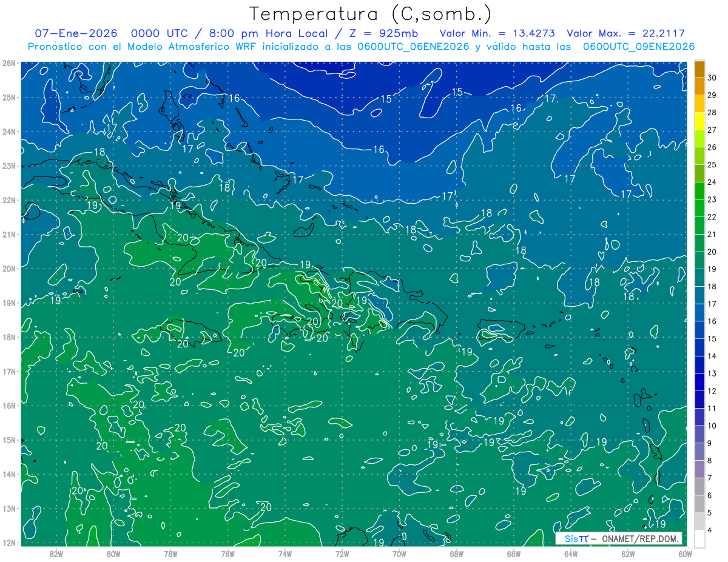Click latitude axis label "22N"

(9, 200)
